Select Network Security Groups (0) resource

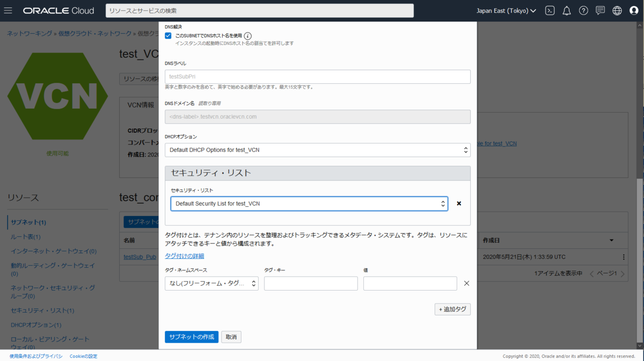(x=53, y=292)
